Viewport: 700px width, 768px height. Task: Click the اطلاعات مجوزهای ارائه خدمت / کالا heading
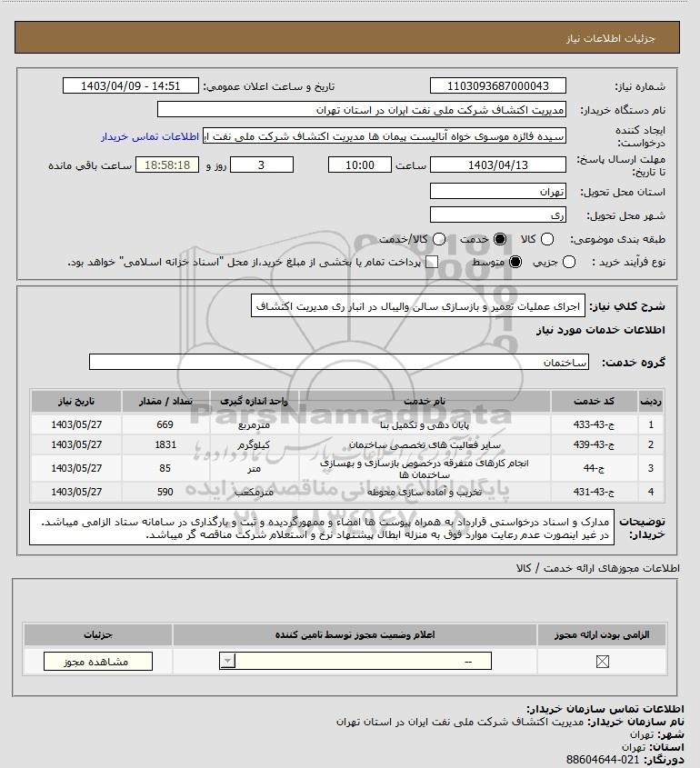tap(597, 568)
